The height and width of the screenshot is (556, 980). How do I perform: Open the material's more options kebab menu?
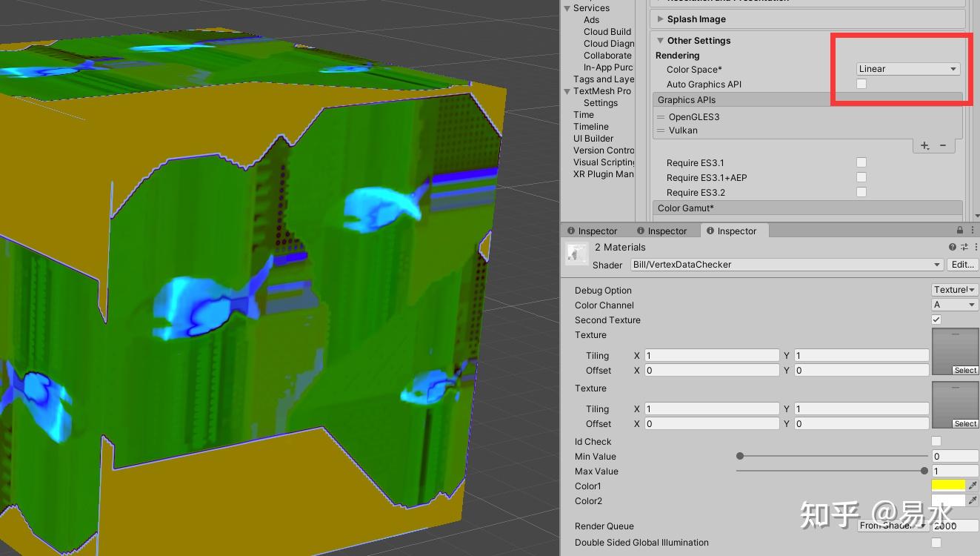coord(977,248)
